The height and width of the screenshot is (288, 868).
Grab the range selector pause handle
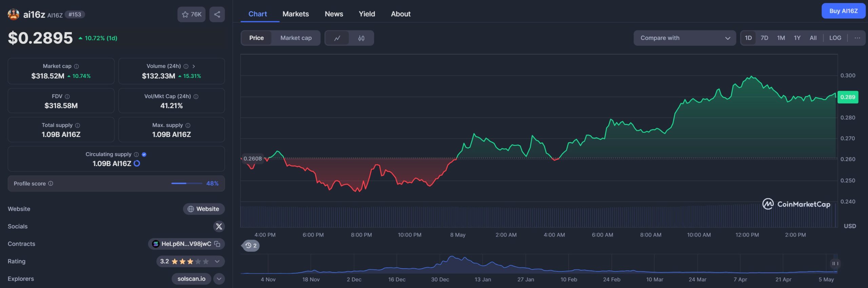pyautogui.click(x=835, y=264)
